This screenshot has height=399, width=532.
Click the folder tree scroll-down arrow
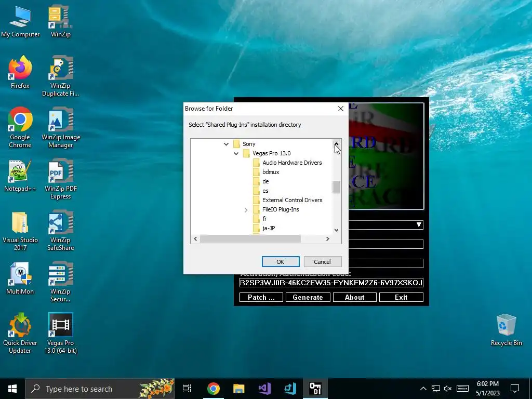click(x=336, y=230)
